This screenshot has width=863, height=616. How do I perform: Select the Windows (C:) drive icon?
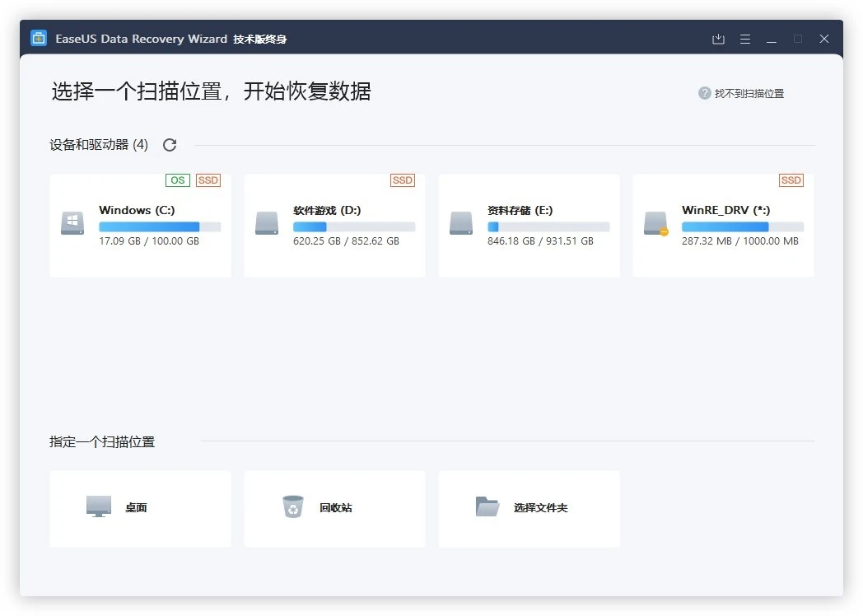coord(72,223)
